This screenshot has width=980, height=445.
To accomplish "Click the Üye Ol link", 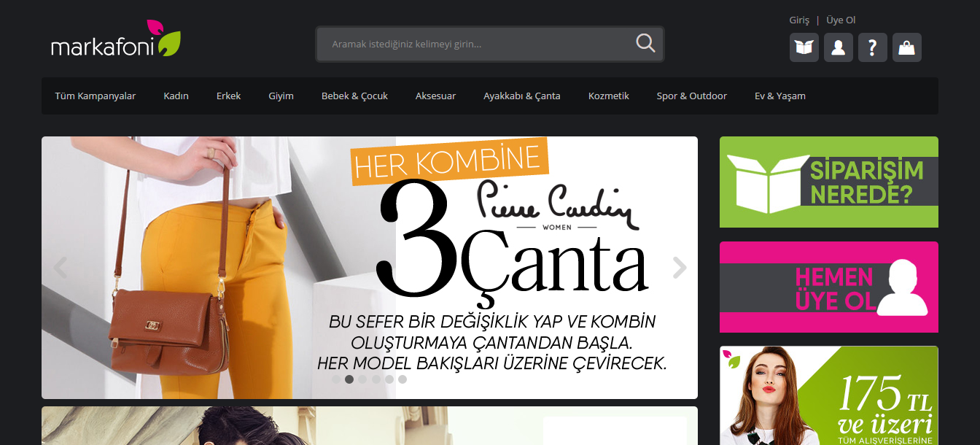I will coord(841,20).
